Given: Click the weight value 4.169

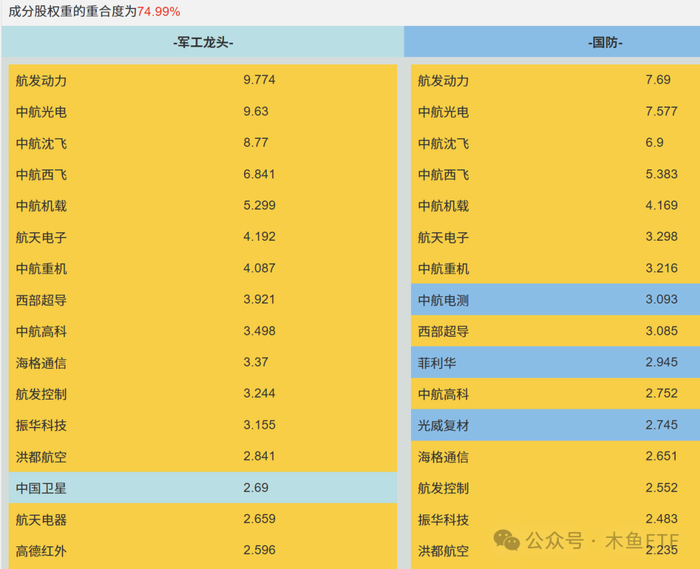Looking at the screenshot, I should (662, 205).
